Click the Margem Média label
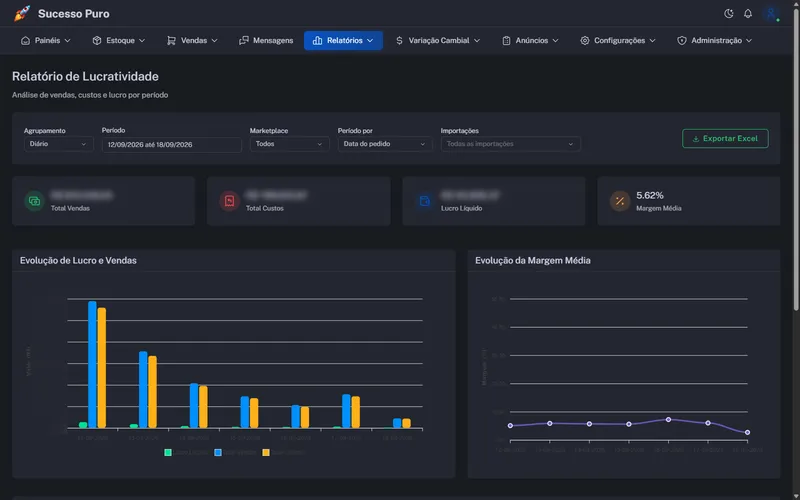This screenshot has height=500, width=800. 659,208
